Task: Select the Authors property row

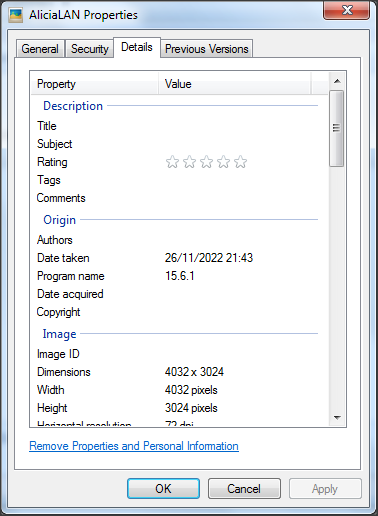Action: [178, 240]
